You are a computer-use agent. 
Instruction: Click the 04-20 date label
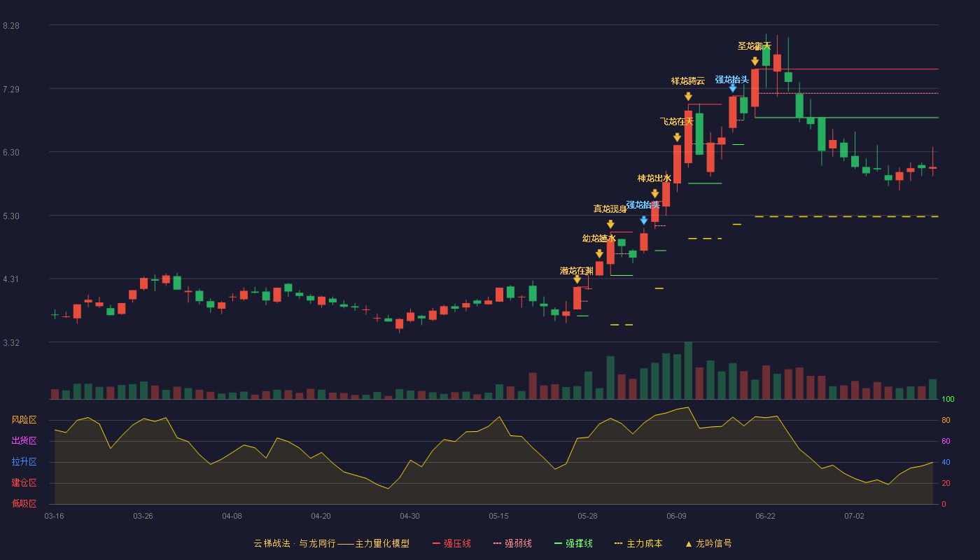coord(321,516)
